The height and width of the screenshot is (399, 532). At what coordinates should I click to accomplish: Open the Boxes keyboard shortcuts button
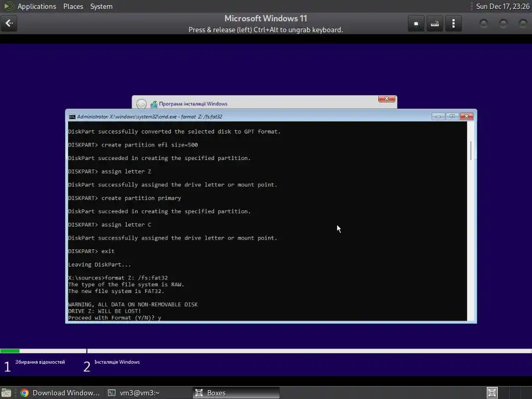click(435, 23)
